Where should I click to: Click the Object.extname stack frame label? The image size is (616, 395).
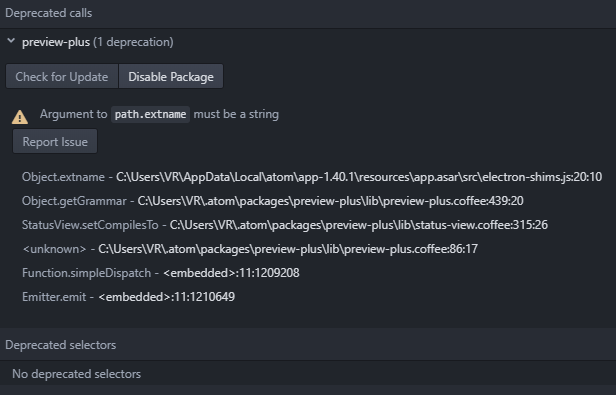click(x=63, y=177)
